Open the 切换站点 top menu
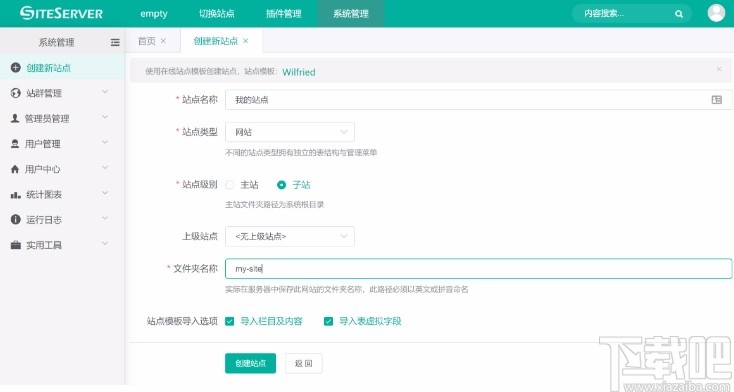This screenshot has height=392, width=734. (x=217, y=14)
